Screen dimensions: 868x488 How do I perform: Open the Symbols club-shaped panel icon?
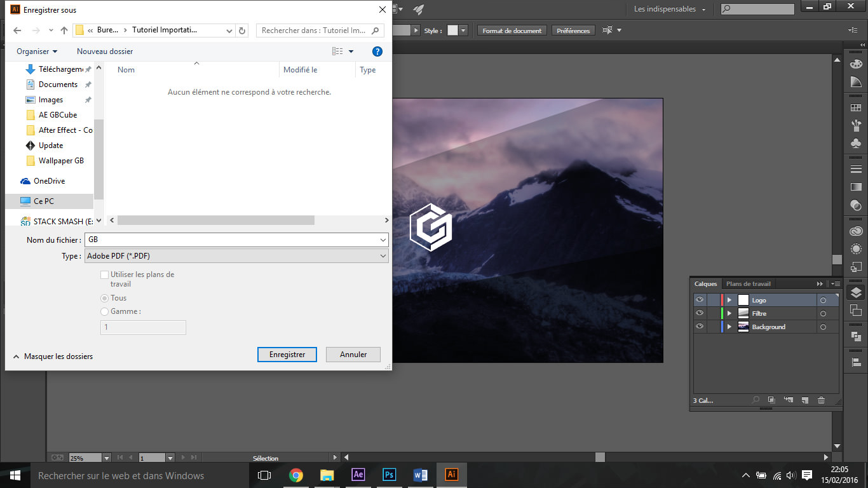click(856, 144)
